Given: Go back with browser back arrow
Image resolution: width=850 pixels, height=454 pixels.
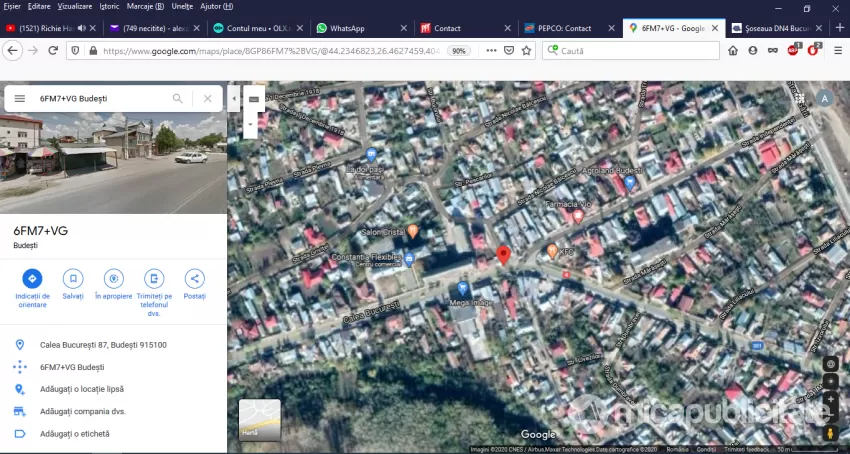Looking at the screenshot, I should coord(12,50).
